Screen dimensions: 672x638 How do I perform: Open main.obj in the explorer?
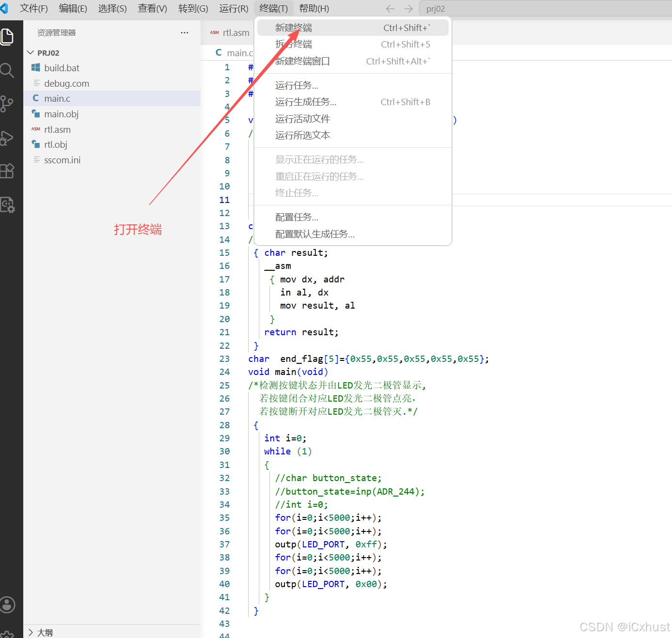(x=112, y=114)
